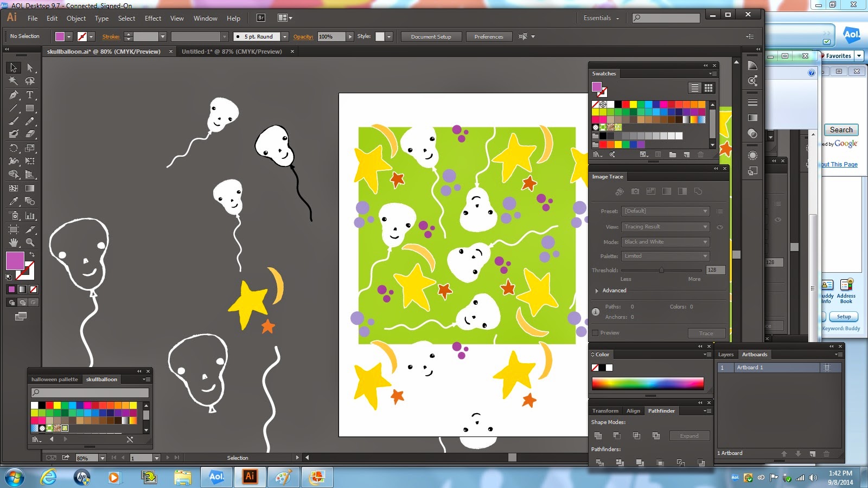
Task: Select the Selection tool arrow
Action: [14, 68]
